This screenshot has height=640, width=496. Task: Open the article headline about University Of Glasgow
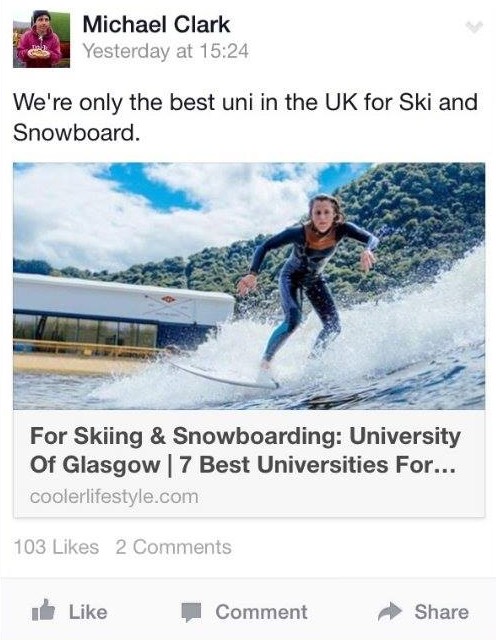coord(245,450)
